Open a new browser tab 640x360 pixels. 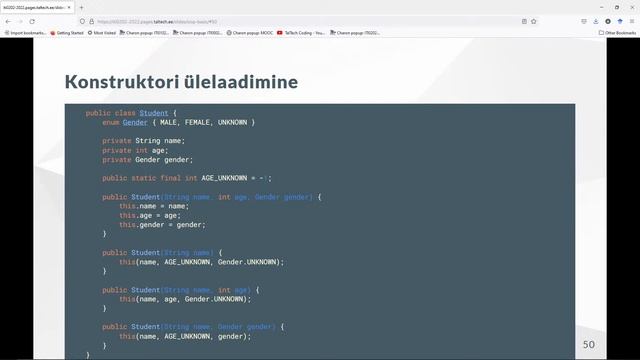(82, 7)
